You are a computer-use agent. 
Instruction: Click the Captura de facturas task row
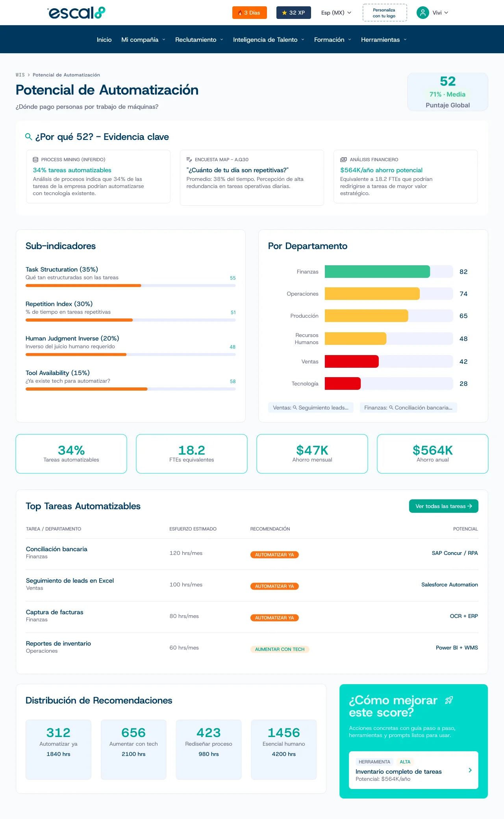click(x=252, y=617)
